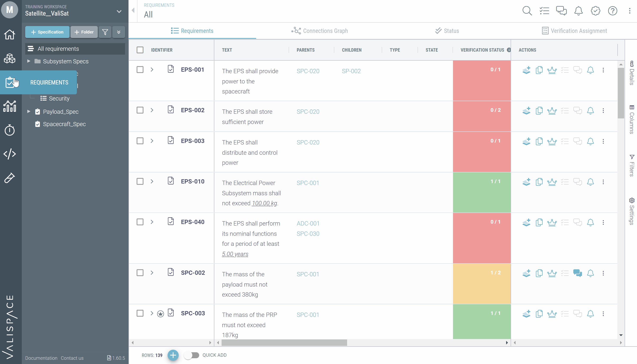Click the home icon in left sidebar

(10, 34)
